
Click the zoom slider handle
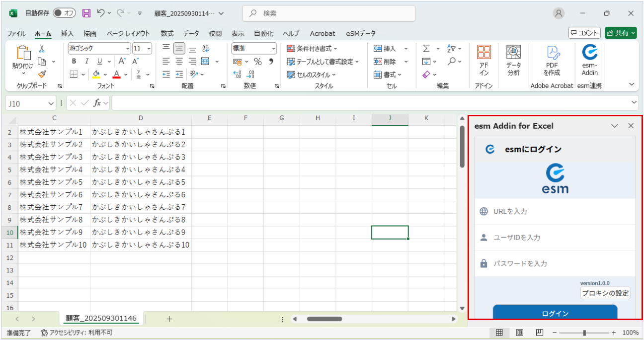(x=584, y=333)
